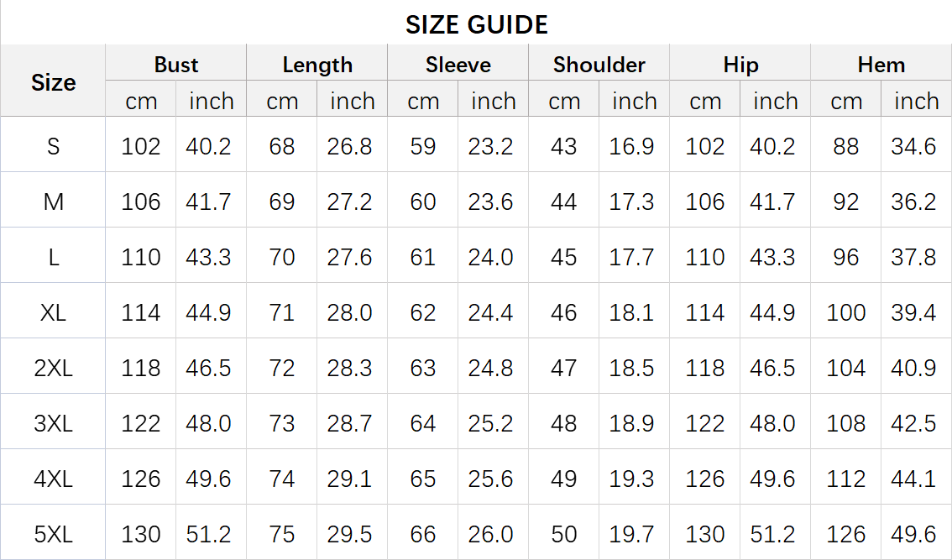The height and width of the screenshot is (560, 952).
Task: Click the 2XL size row label
Action: pyautogui.click(x=54, y=368)
